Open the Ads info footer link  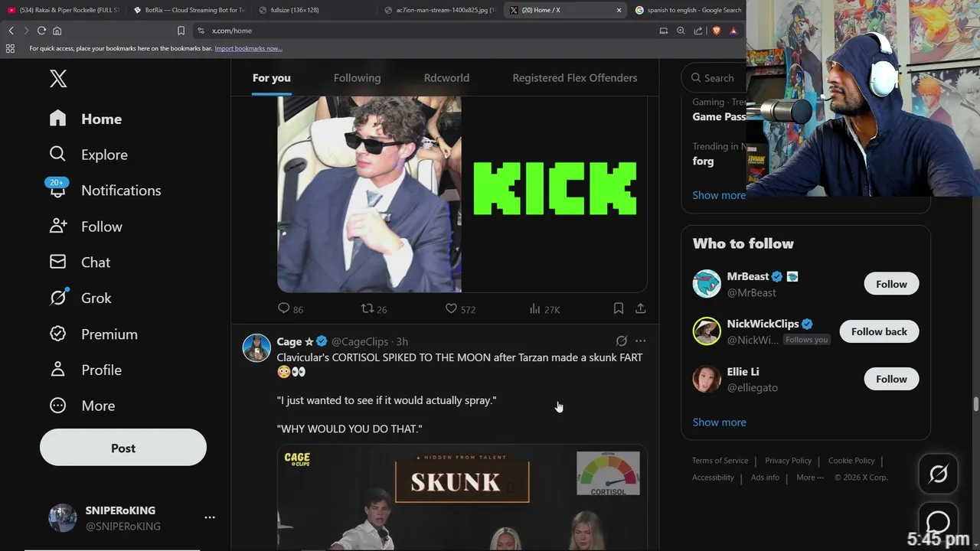pos(765,478)
